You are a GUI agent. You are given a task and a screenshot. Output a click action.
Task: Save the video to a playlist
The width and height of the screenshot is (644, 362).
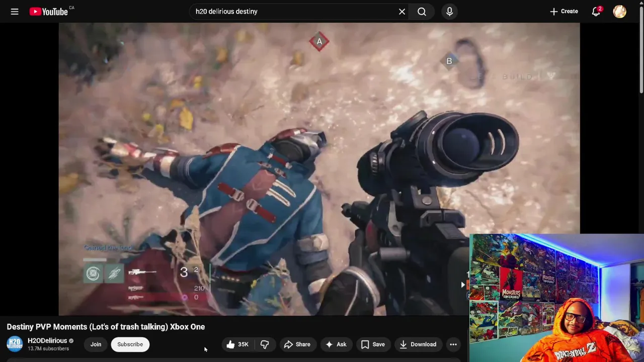[x=373, y=344]
